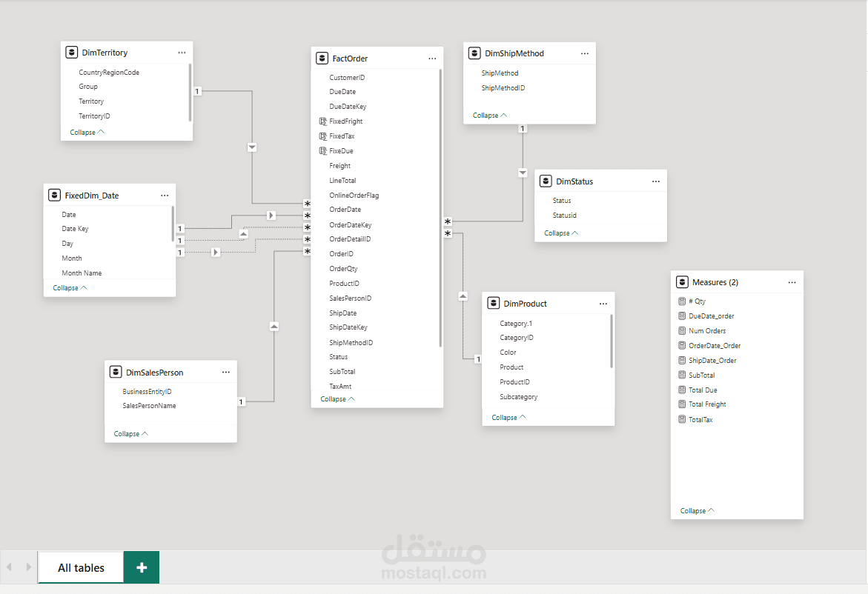Collapse the FixedDim_Date table
The height and width of the screenshot is (594, 868).
(70, 287)
